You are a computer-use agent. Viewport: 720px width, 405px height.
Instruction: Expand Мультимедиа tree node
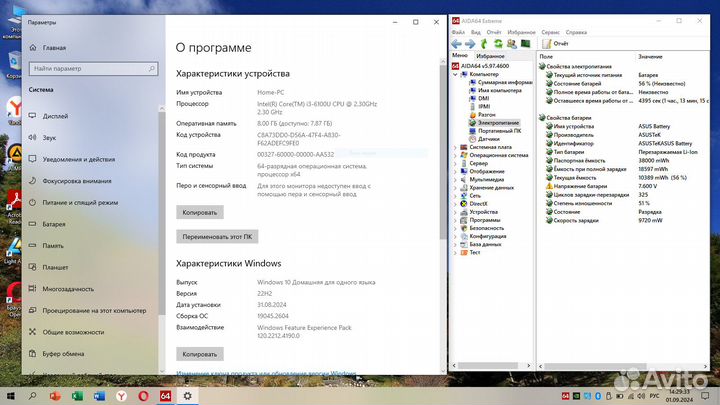455,180
